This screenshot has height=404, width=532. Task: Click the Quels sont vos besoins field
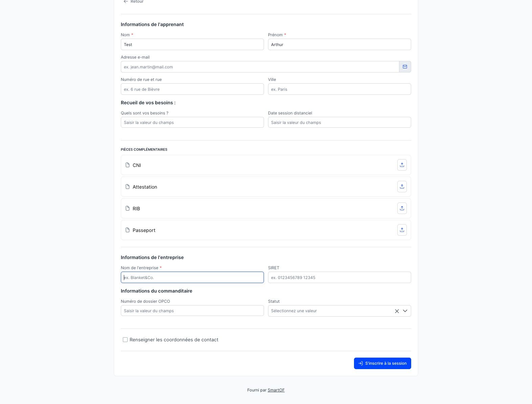click(192, 122)
